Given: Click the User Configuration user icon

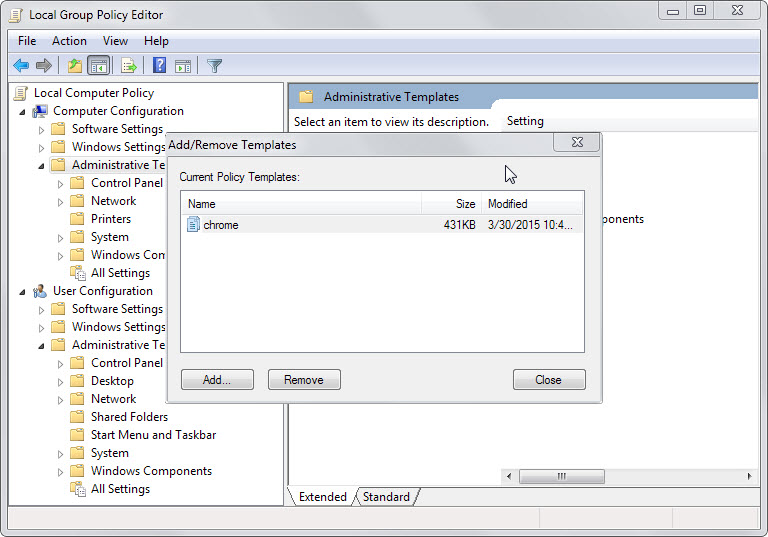Looking at the screenshot, I should (40, 292).
